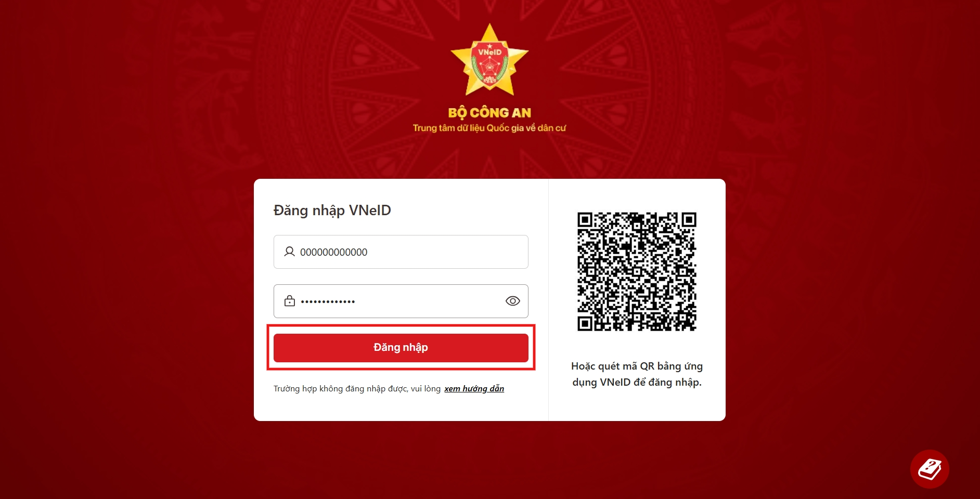This screenshot has height=499, width=980.
Task: Click the VNeID gold star logo
Action: [489, 60]
